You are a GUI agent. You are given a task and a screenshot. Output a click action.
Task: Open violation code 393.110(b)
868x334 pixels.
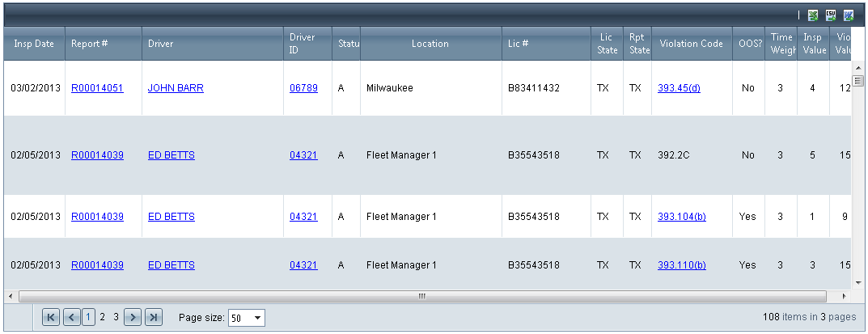tap(681, 265)
